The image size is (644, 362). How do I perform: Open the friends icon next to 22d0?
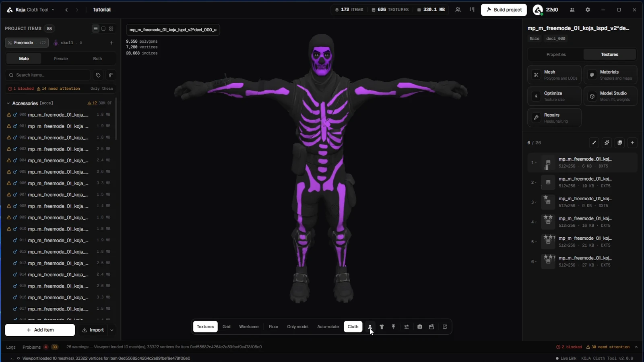(572, 10)
